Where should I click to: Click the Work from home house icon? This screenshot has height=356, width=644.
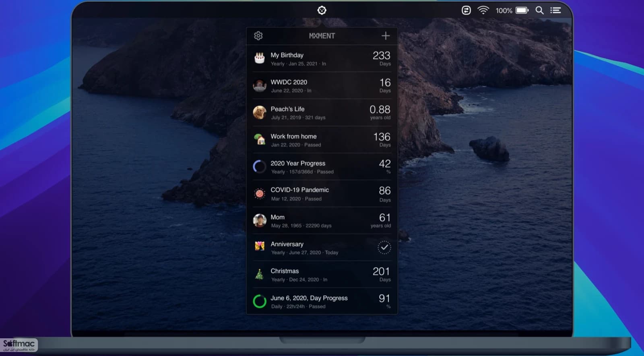[x=260, y=139]
